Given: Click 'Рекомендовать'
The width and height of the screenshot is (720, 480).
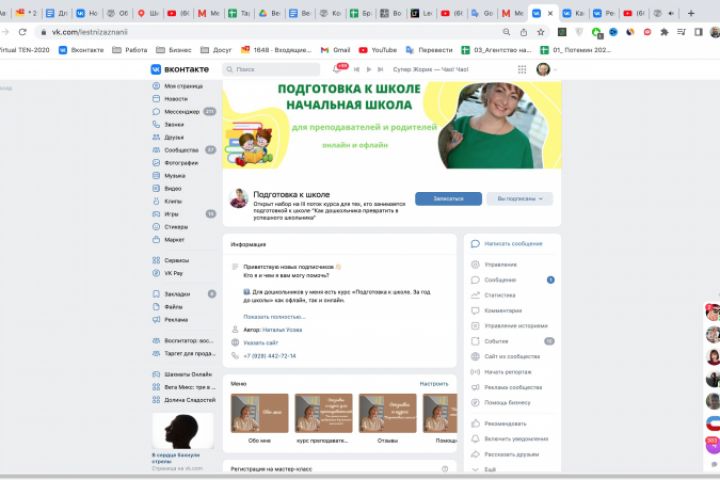Looking at the screenshot, I should (x=499, y=424).
